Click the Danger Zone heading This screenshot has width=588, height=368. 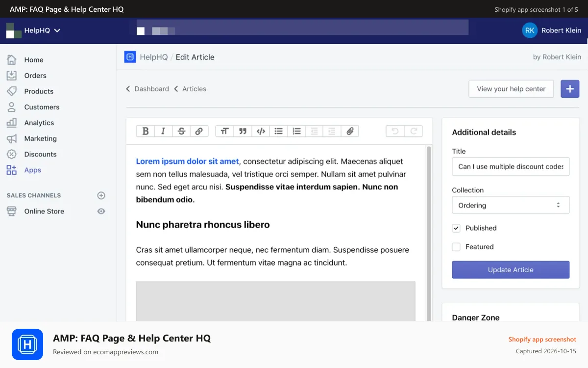coord(476,317)
